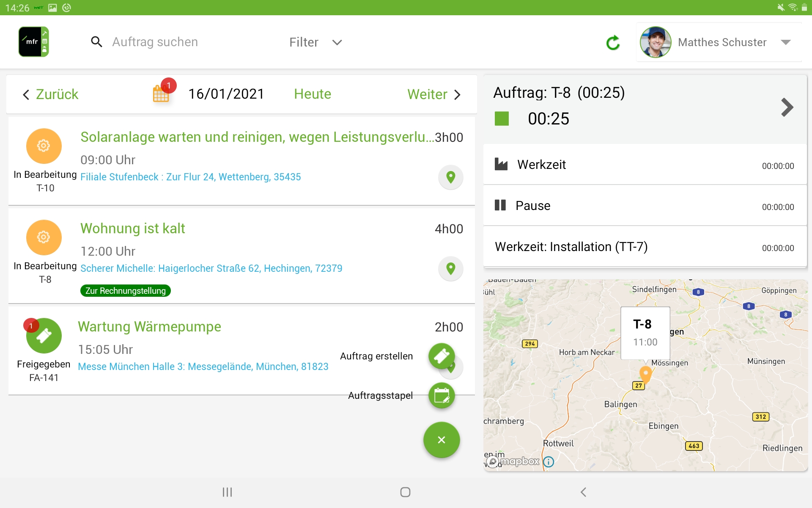812x508 pixels.
Task: Open the calendar icon with red badge
Action: (x=161, y=93)
